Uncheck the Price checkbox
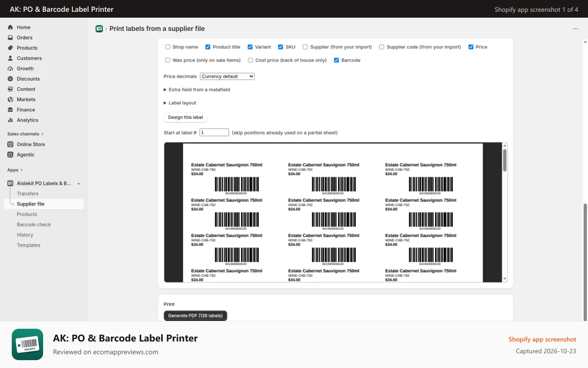 pos(471,47)
